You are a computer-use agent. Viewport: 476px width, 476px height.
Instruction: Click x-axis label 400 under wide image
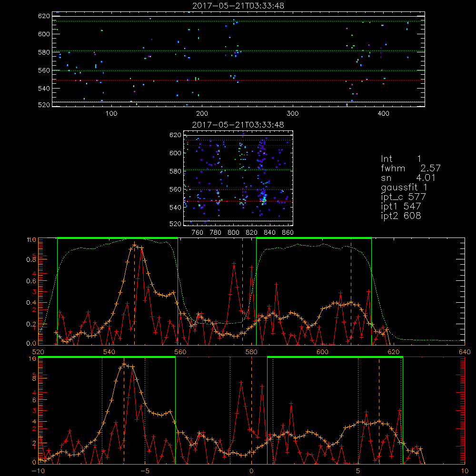click(383, 114)
